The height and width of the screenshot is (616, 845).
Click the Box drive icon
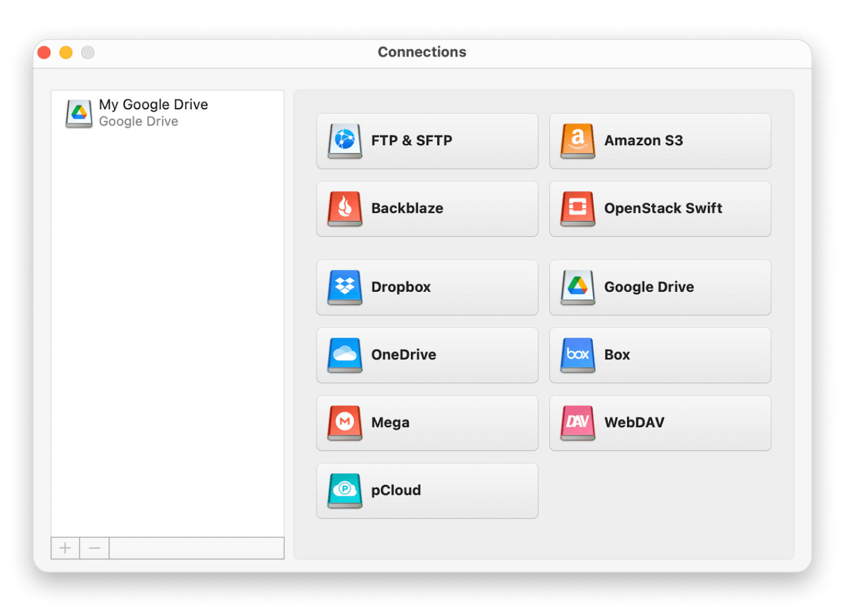(x=577, y=355)
